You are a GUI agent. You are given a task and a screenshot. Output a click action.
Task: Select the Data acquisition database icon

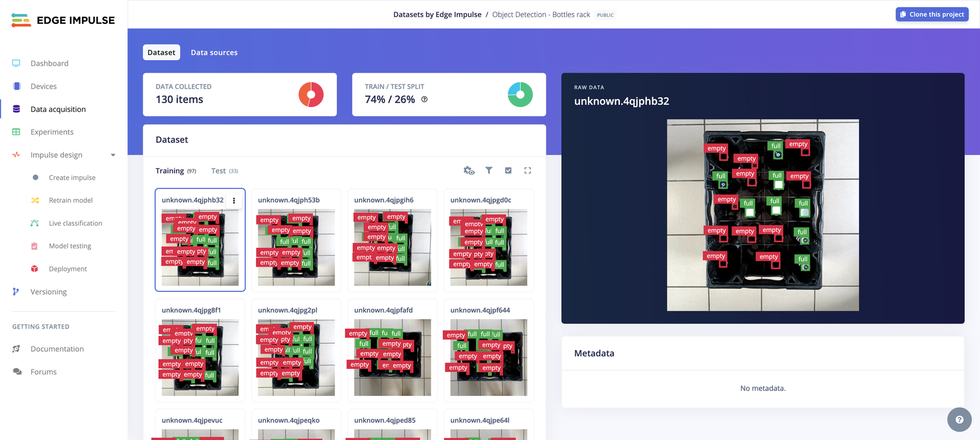(x=17, y=109)
